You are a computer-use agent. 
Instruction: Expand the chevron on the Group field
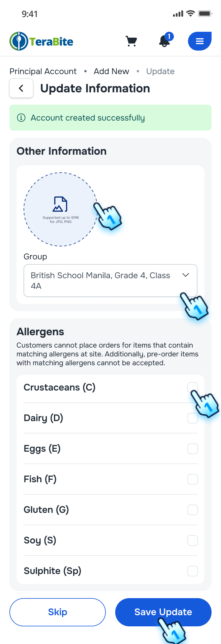pyautogui.click(x=185, y=276)
